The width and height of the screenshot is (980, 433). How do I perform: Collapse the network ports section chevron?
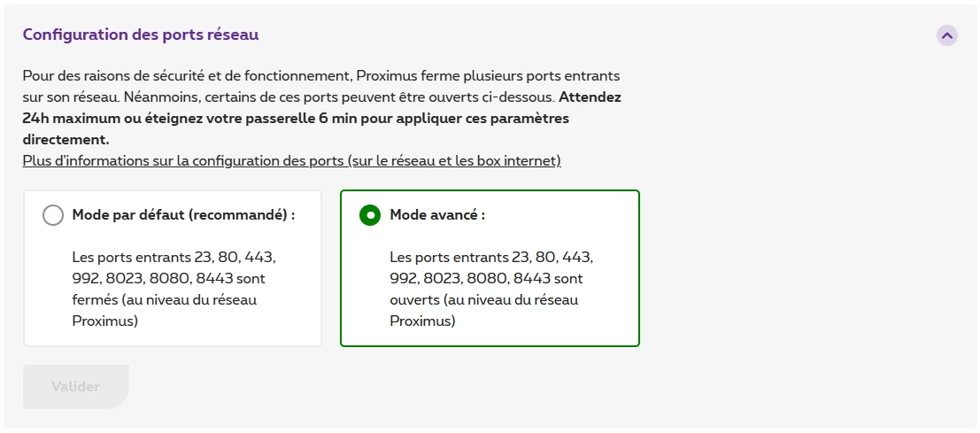click(947, 35)
